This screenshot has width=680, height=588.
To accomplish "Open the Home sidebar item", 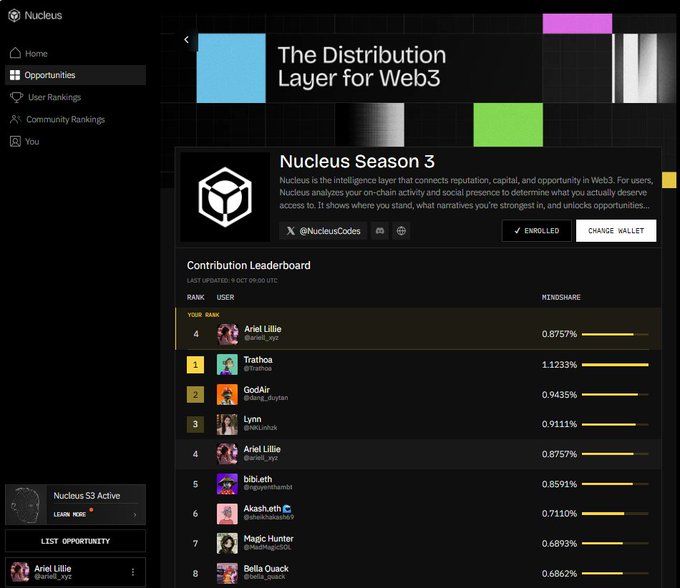I will (75, 53).
